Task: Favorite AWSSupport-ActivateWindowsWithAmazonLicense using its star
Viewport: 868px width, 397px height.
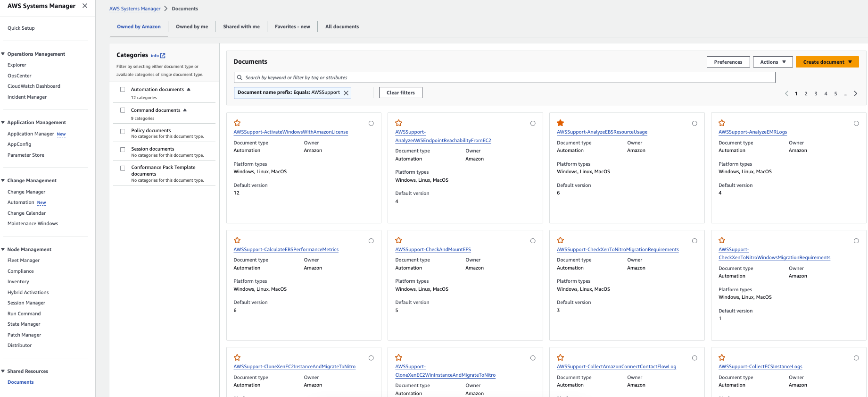Action: (x=237, y=123)
